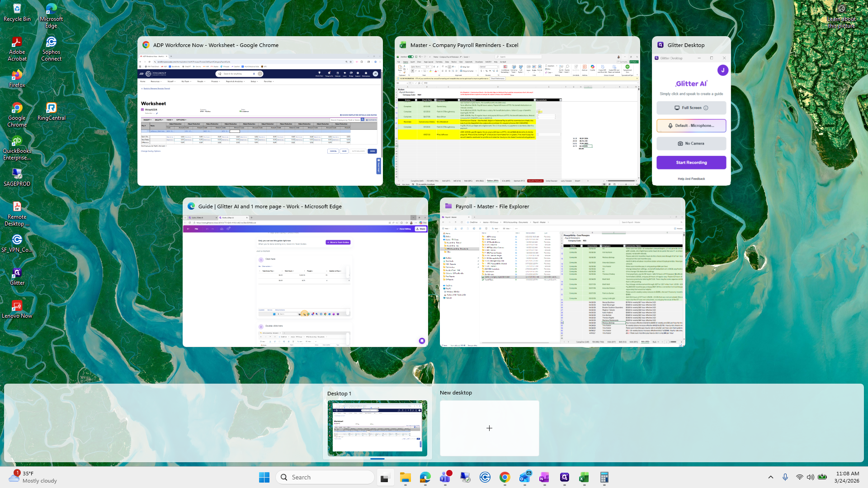Toggle the Task View taskbar button
Screen dimensions: 868x488
(x=385, y=477)
